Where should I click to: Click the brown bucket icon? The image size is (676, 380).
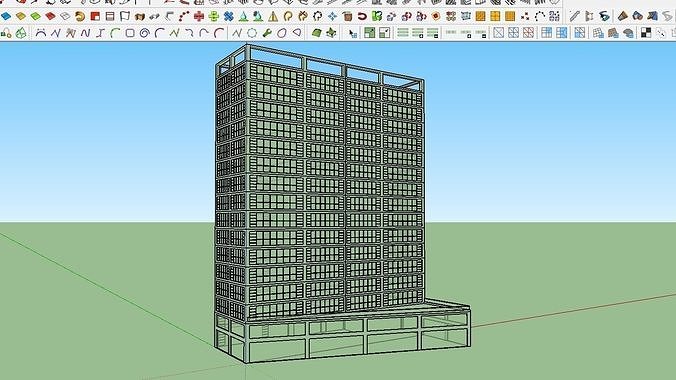pos(347,16)
